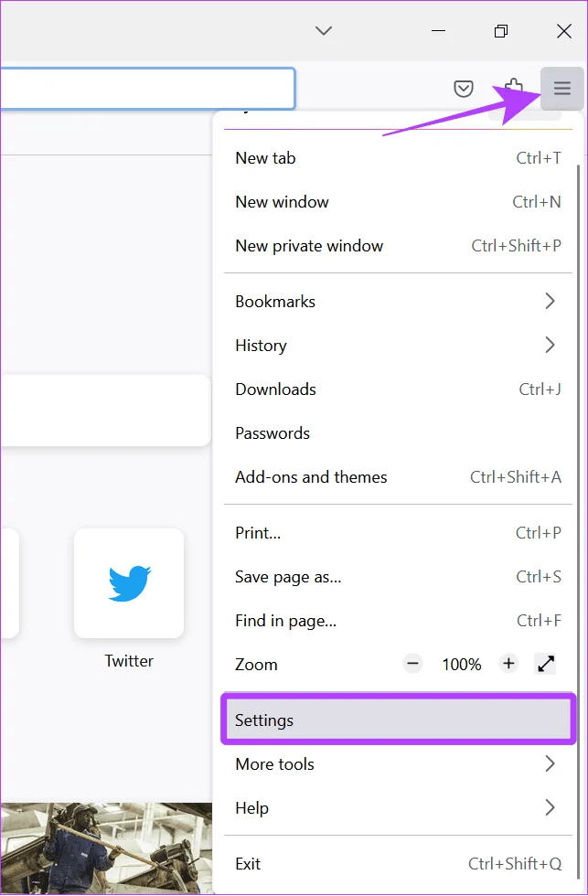Image resolution: width=588 pixels, height=896 pixels.
Task: Open Add-ons and themes
Action: (x=399, y=476)
